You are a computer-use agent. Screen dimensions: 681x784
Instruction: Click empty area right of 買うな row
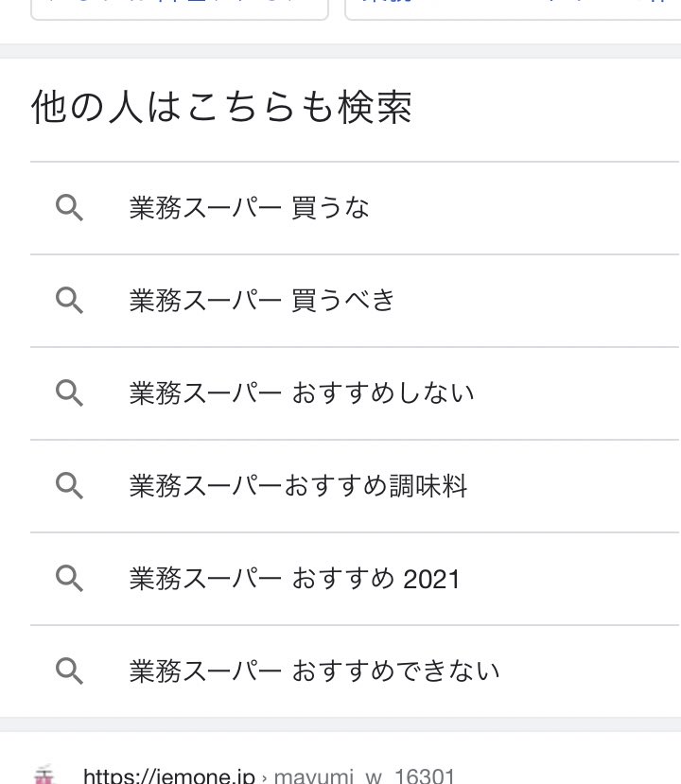[525, 208]
